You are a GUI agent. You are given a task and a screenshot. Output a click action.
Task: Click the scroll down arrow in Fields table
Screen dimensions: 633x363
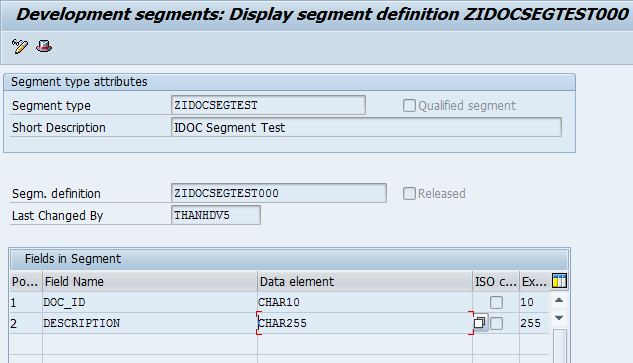[559, 318]
